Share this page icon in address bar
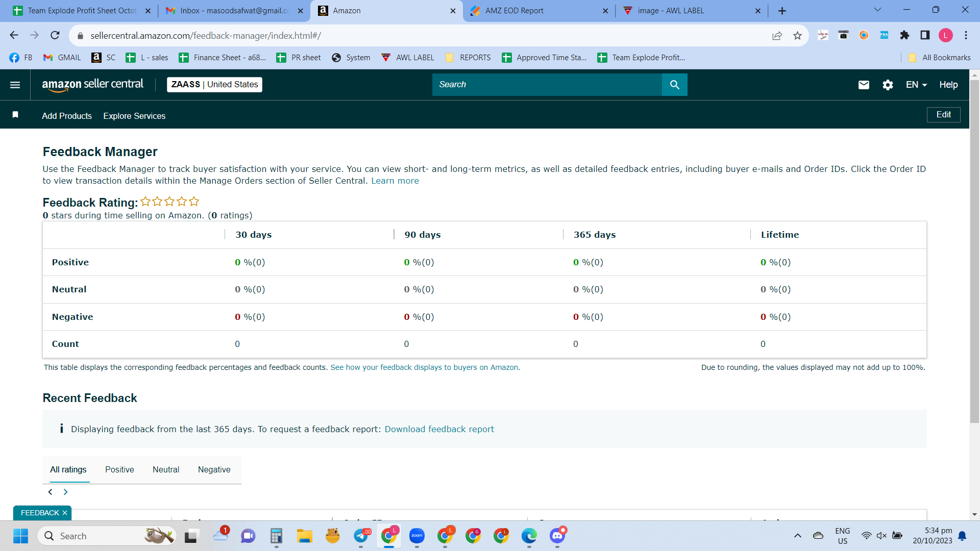This screenshot has width=980, height=551. tap(777, 35)
